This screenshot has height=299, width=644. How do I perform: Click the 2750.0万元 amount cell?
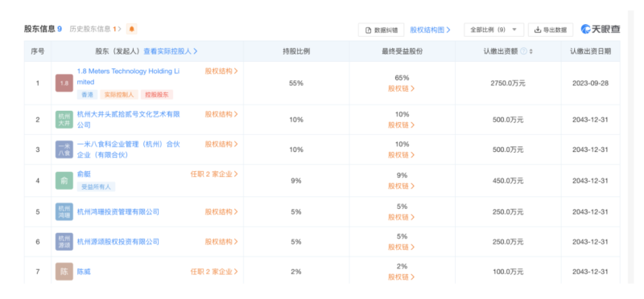click(x=508, y=84)
